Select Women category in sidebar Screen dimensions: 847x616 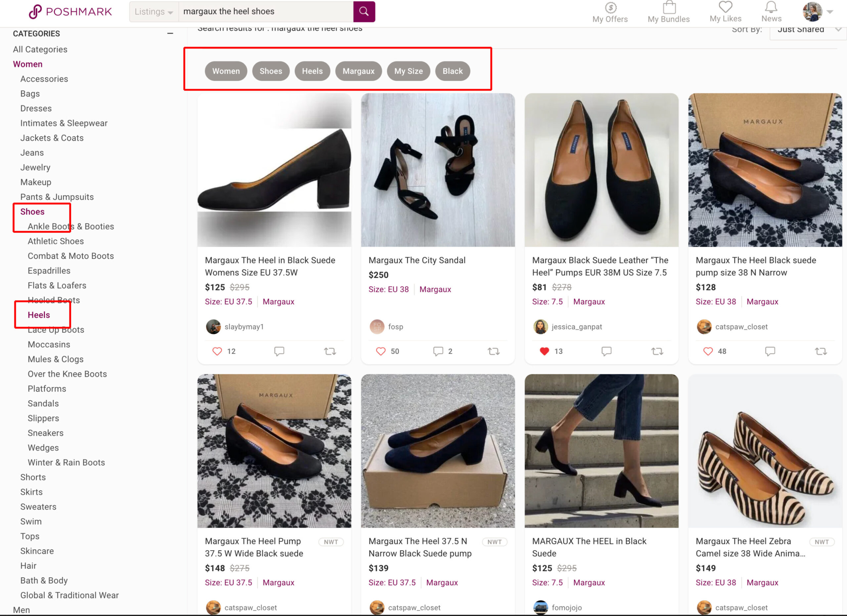[x=28, y=64]
